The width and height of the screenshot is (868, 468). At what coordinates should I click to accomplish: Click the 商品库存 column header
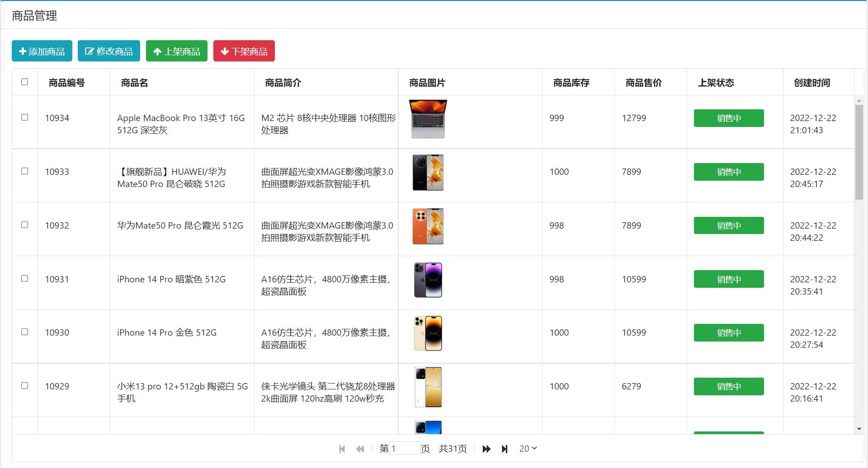[571, 83]
